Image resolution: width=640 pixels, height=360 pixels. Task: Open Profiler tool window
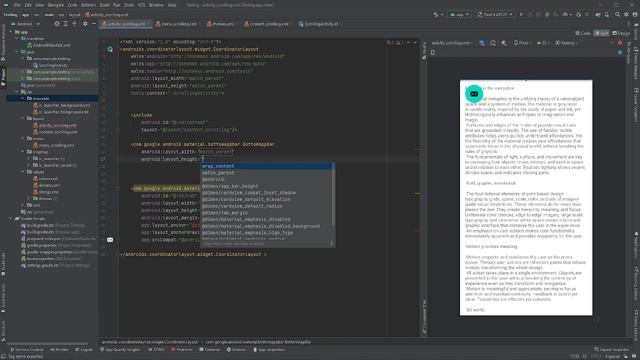59,350
